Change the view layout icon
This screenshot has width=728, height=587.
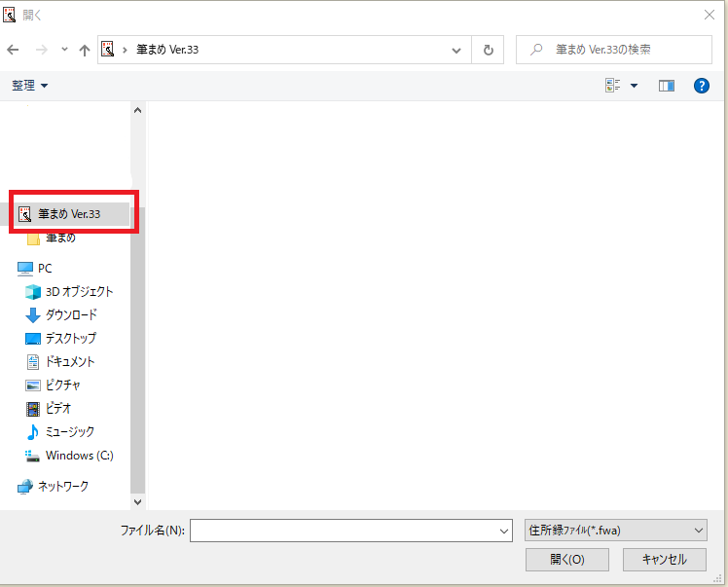point(613,86)
